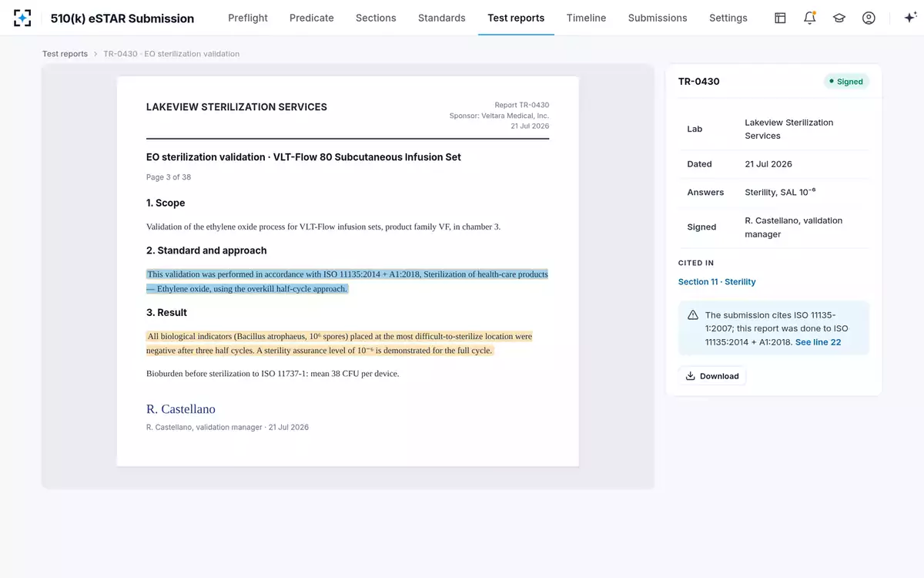Viewport: 924px width, 578px height.
Task: Click the orange highlighted result passage
Action: [340, 344]
